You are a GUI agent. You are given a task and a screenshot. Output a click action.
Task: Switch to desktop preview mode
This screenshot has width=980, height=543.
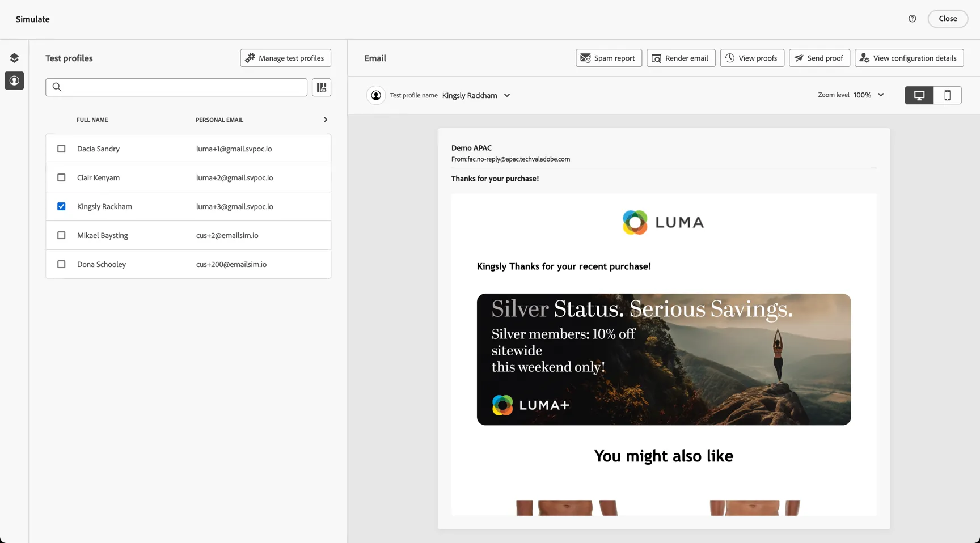(x=919, y=95)
